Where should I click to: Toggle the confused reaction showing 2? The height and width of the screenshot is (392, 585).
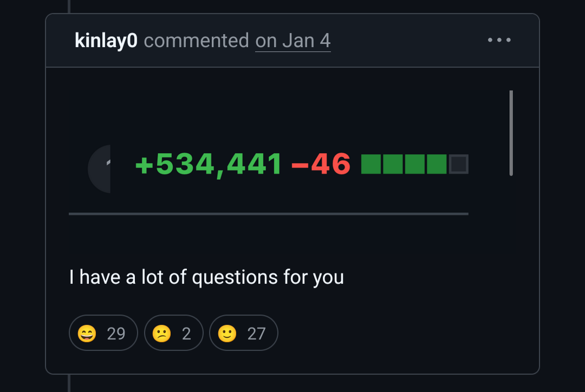pyautogui.click(x=173, y=333)
